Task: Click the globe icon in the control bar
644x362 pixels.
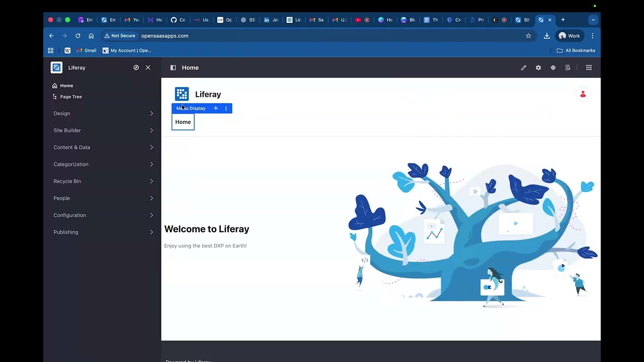Action: pyautogui.click(x=553, y=67)
